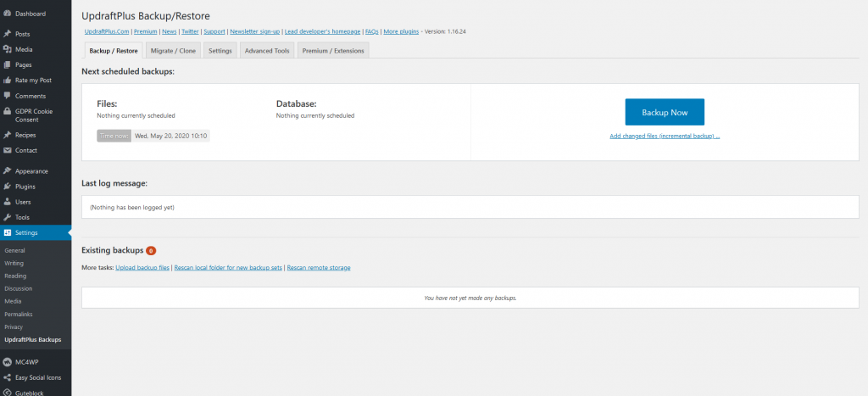868x396 pixels.
Task: Open the UpdraftPlus Settings tab
Action: [220, 50]
